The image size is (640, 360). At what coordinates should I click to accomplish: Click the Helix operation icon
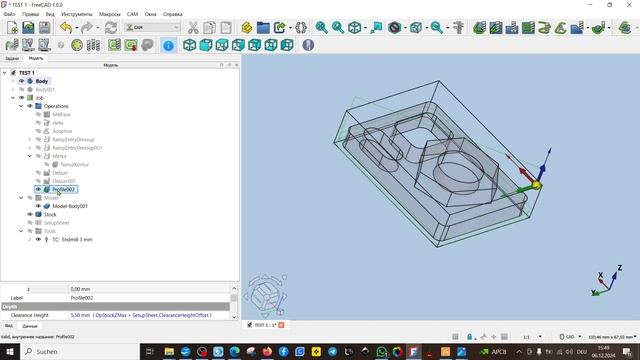(544, 28)
